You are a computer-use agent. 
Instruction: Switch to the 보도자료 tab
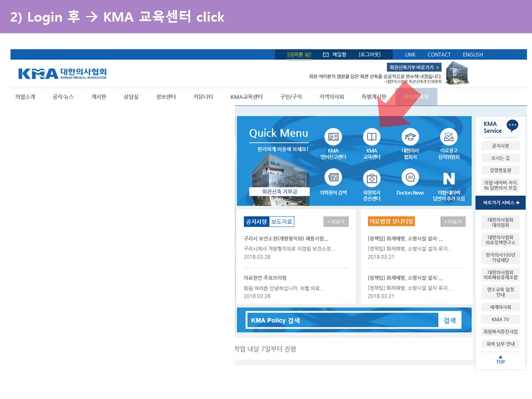pos(282,222)
